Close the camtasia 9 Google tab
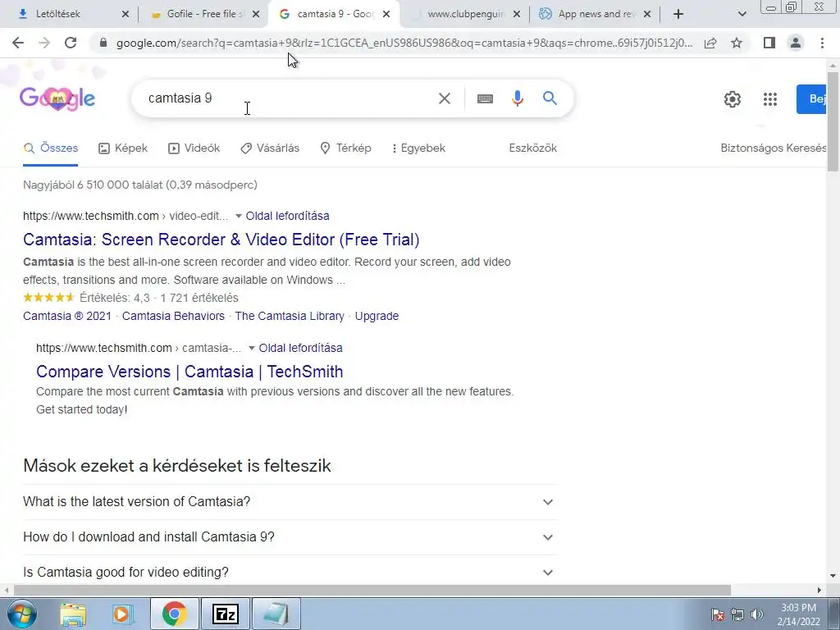The height and width of the screenshot is (630, 840). pyautogui.click(x=386, y=14)
